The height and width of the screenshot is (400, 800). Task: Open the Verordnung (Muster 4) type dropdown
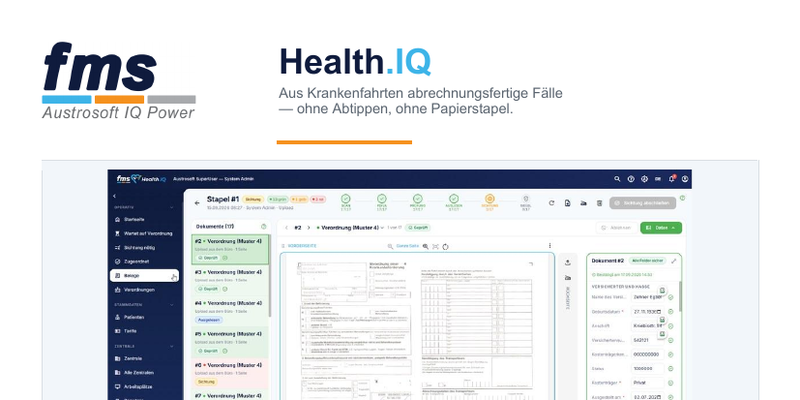(x=350, y=228)
